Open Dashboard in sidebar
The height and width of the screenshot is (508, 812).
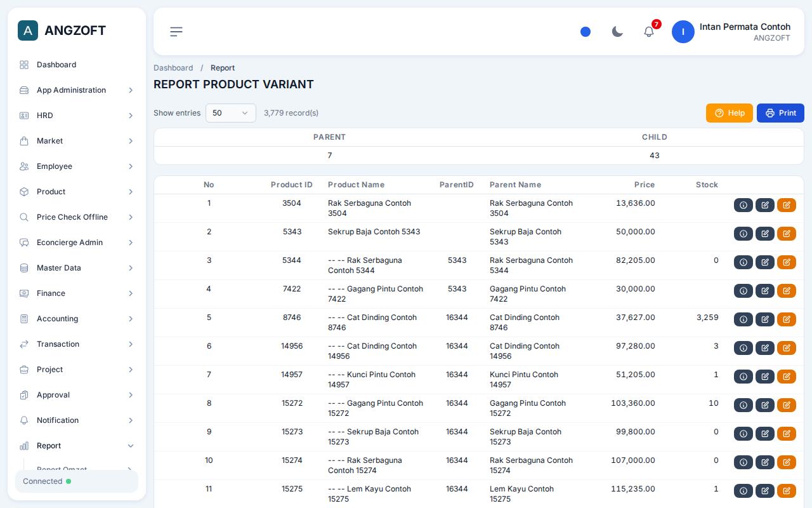(x=77, y=65)
